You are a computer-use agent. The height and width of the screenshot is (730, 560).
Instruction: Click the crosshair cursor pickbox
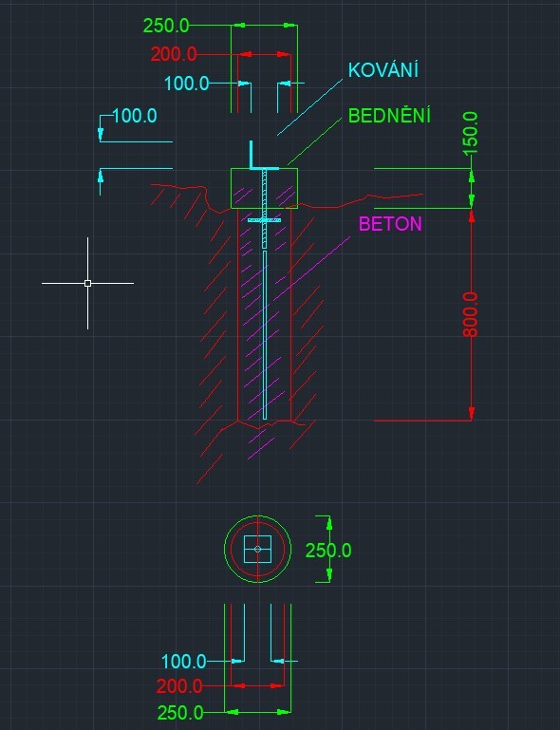[87, 283]
